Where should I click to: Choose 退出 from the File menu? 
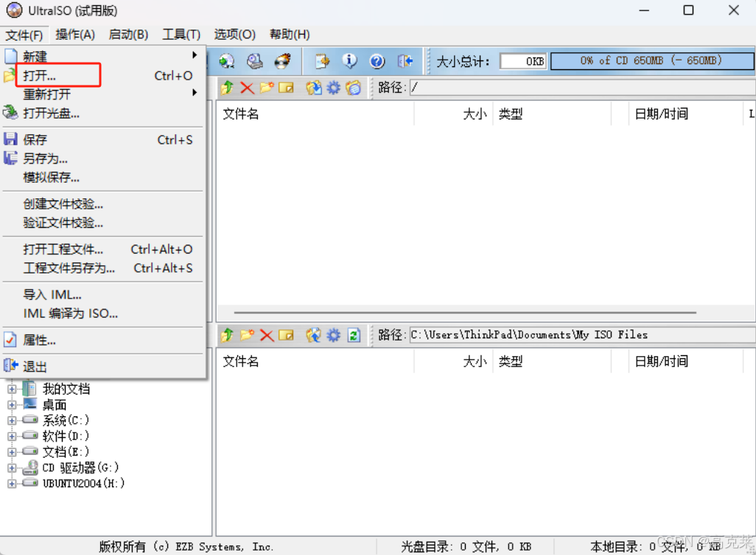[x=102, y=366]
